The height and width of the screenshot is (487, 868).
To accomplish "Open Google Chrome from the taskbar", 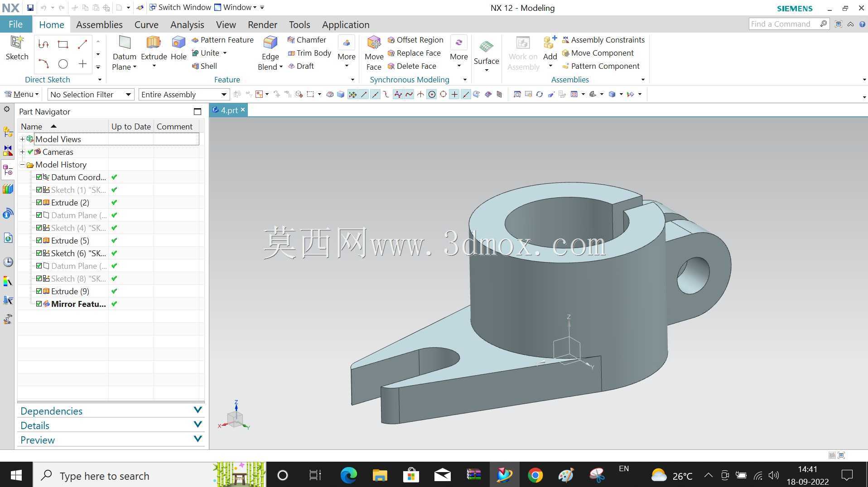I will point(535,475).
